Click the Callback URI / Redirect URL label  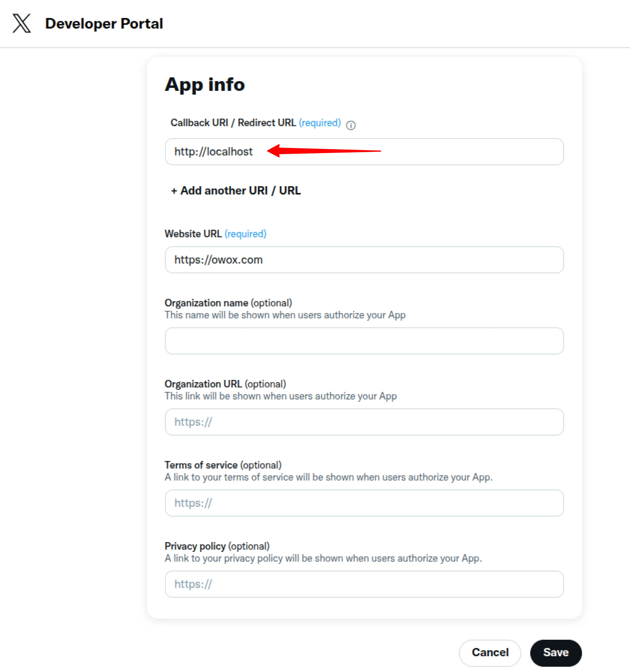click(233, 123)
